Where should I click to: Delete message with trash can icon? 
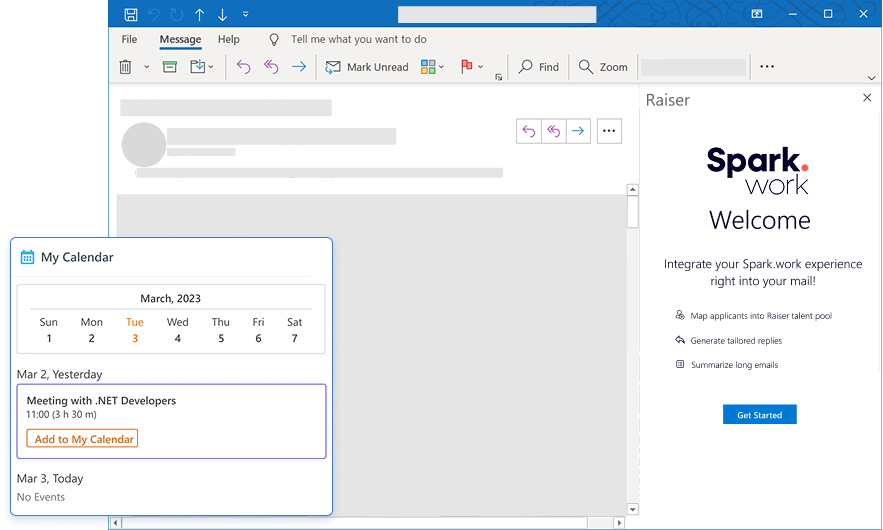tap(125, 67)
